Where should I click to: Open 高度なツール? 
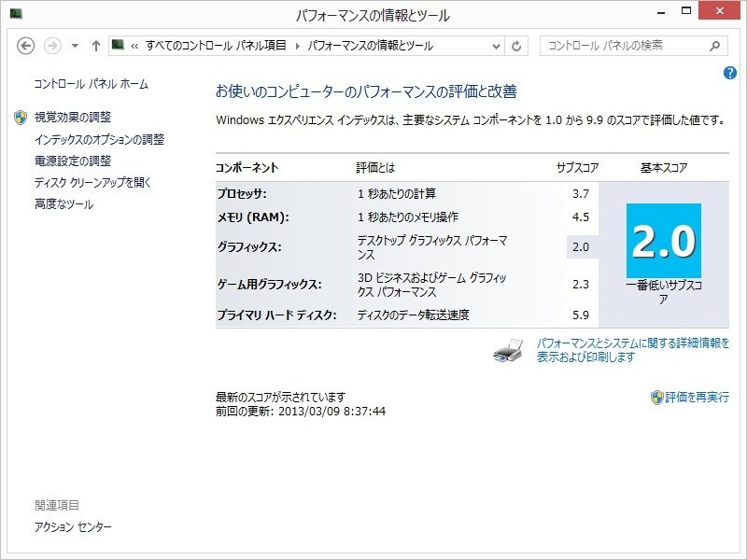63,204
